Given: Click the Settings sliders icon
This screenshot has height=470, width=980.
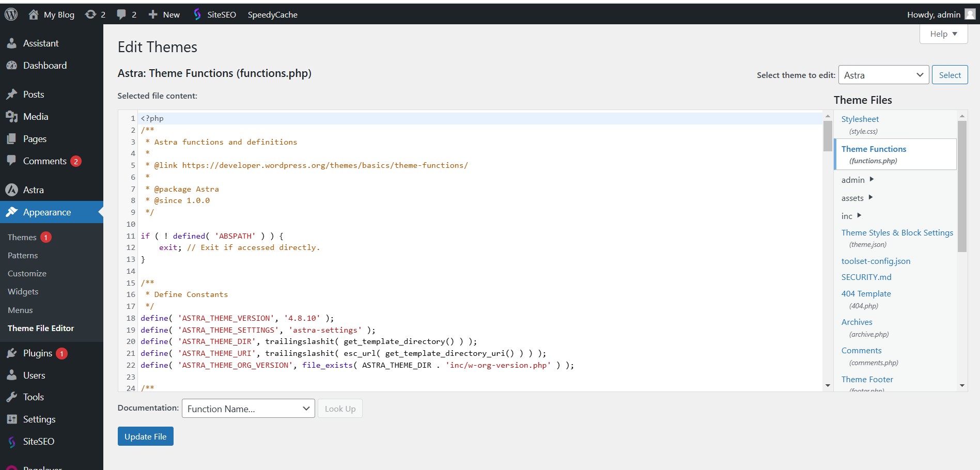Looking at the screenshot, I should (x=11, y=419).
